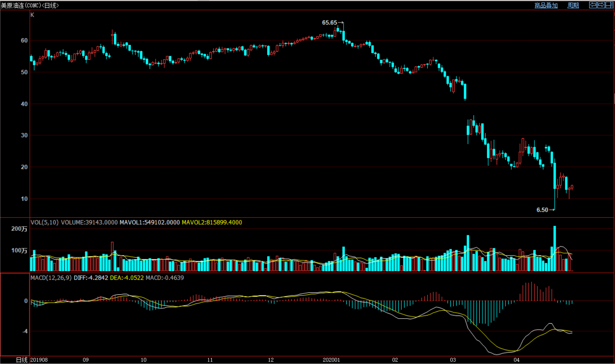Click the right arrow navigation icon
This screenshot has width=615, height=364.
point(601,5)
